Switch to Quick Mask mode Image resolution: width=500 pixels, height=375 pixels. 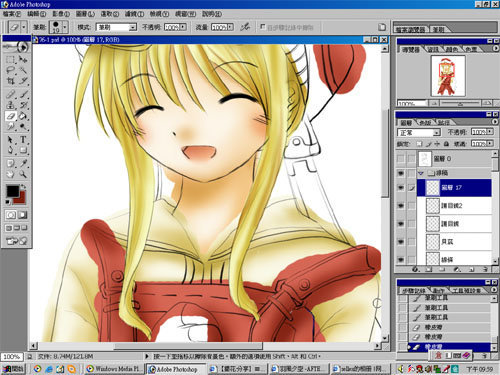(x=23, y=215)
